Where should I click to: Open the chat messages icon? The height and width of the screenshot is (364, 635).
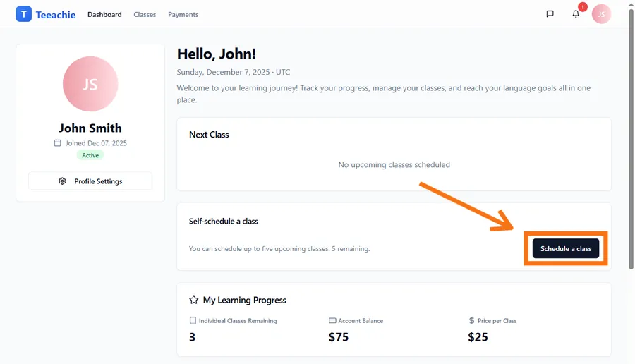click(550, 14)
